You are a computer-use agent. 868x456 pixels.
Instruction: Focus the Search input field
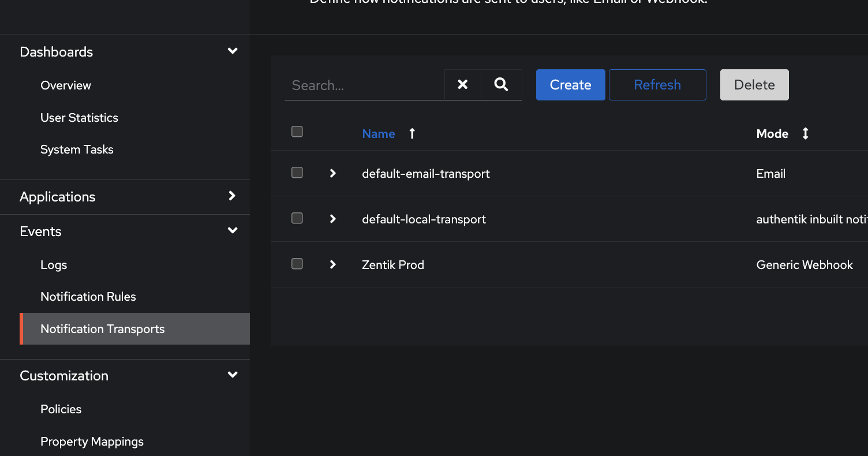pos(364,85)
